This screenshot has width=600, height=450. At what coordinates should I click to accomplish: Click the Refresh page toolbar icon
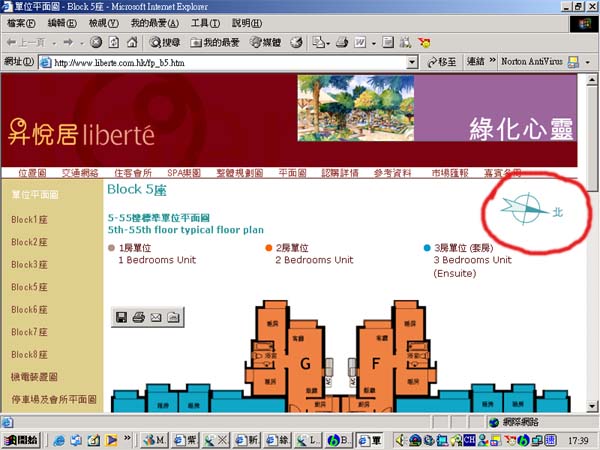tap(114, 42)
